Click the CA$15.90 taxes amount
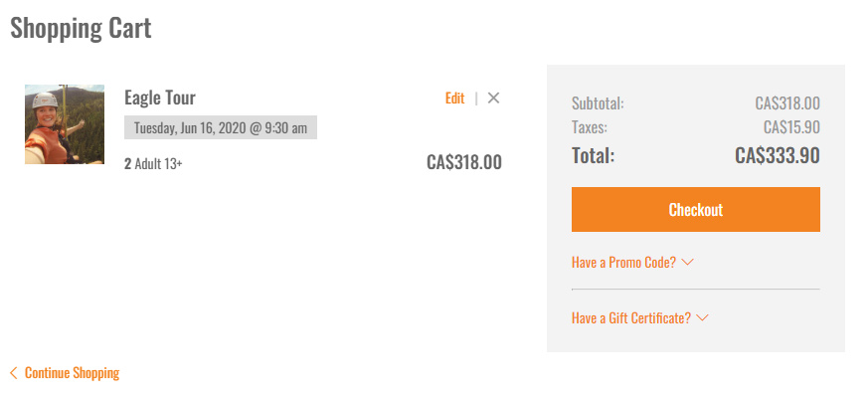Screen dimensions: 868x402 (791, 126)
